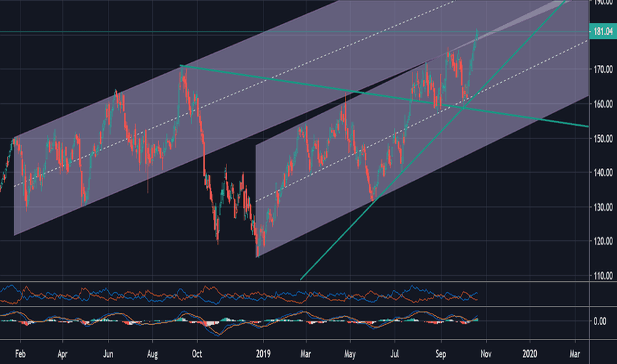Click the 181.04 current price label

click(x=603, y=32)
